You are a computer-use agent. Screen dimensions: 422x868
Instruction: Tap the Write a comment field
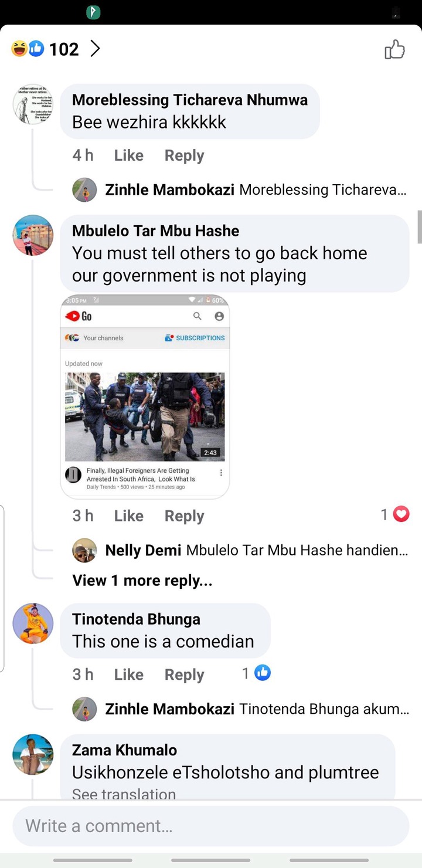(x=211, y=826)
